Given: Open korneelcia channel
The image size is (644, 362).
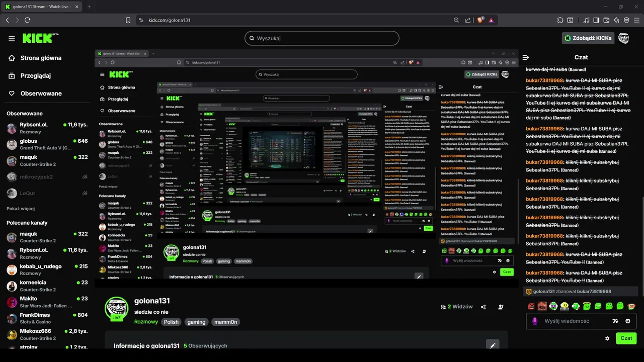Looking at the screenshot, I should pos(47,286).
